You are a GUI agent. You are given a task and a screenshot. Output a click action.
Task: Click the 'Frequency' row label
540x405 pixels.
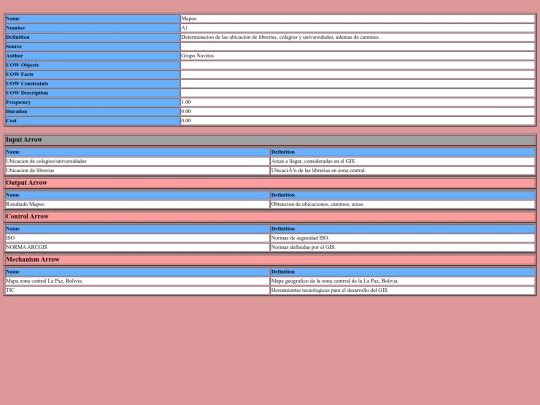[92, 102]
